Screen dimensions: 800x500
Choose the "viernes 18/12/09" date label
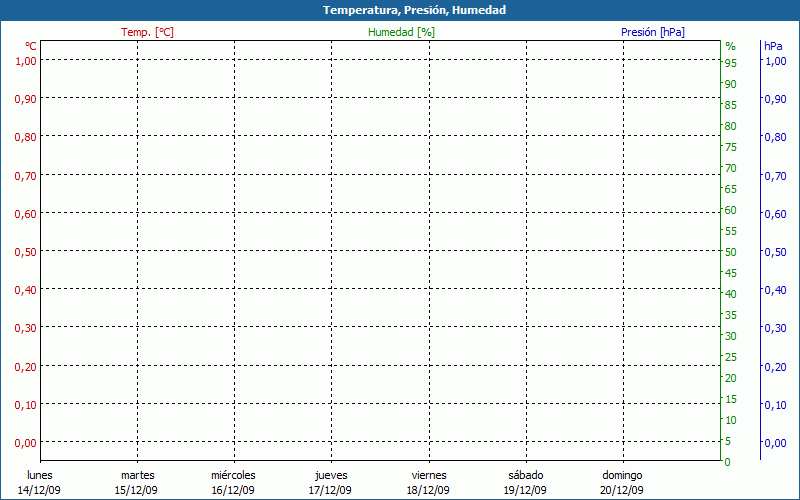[x=428, y=482]
